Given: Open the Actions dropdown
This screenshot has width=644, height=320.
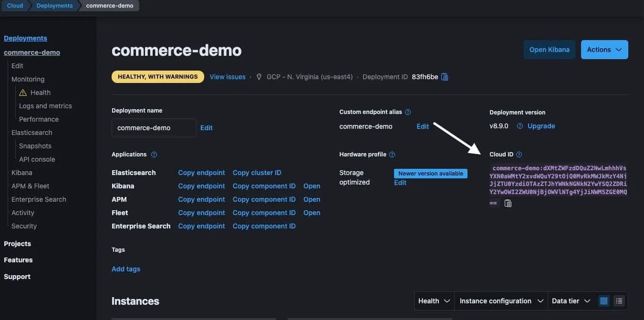Looking at the screenshot, I should point(604,49).
